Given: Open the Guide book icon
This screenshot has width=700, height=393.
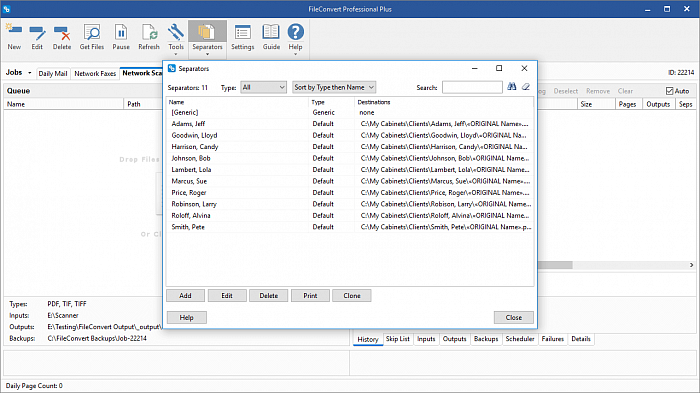Looking at the screenshot, I should click(271, 37).
